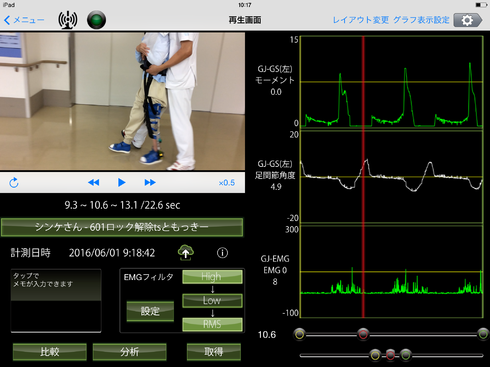Open EMG filter 設定 button
The width and height of the screenshot is (490, 367).
tap(150, 311)
